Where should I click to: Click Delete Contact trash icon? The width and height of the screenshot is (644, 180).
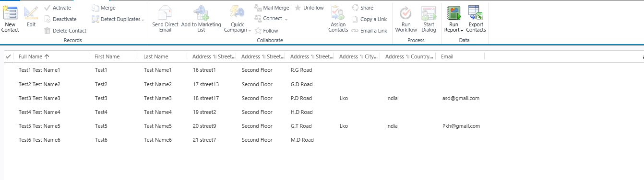[x=48, y=31]
